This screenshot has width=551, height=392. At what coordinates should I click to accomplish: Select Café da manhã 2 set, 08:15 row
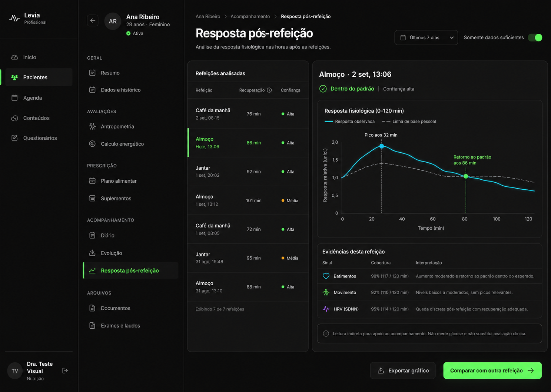[x=248, y=114]
